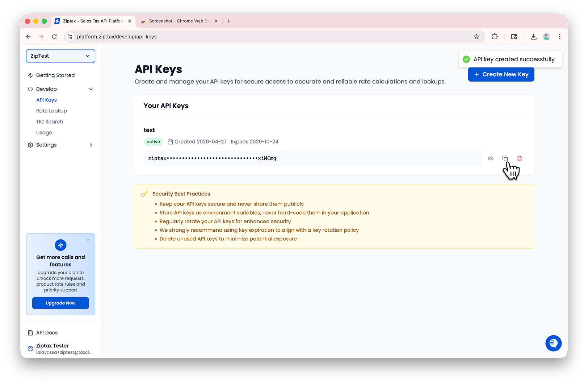This screenshot has height=385, width=588.
Task: Toggle the bookmark star for this page
Action: point(476,37)
